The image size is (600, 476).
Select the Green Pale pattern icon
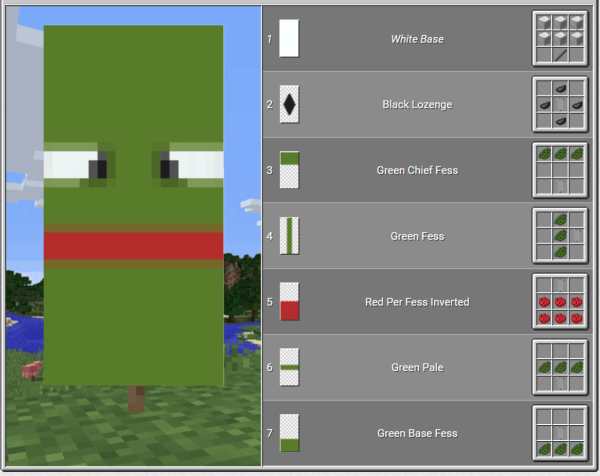(x=289, y=367)
